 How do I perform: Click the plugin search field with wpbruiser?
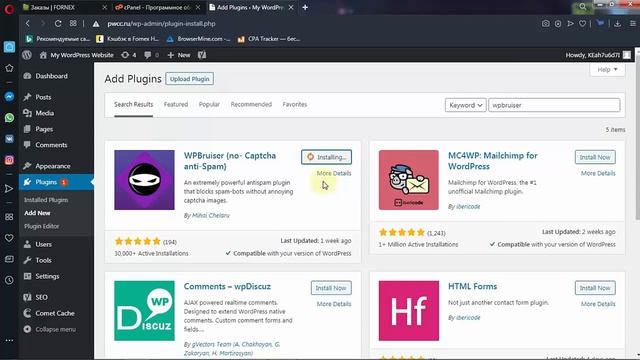tap(554, 105)
